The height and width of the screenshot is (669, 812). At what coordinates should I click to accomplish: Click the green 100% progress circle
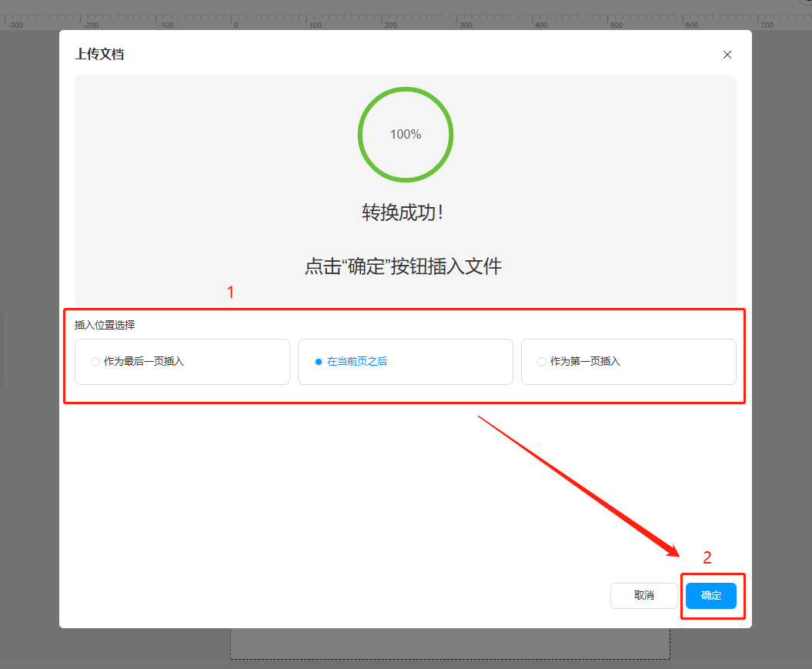[x=406, y=135]
